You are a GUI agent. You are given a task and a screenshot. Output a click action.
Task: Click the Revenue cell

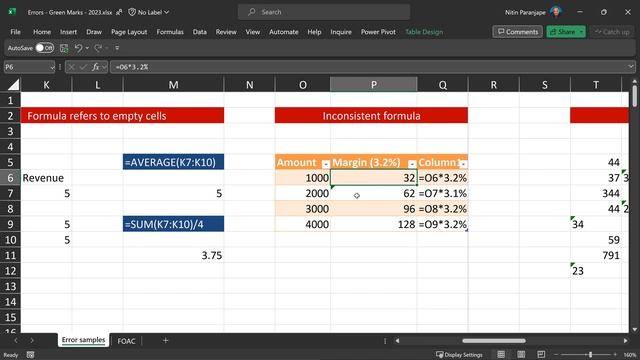click(x=46, y=178)
